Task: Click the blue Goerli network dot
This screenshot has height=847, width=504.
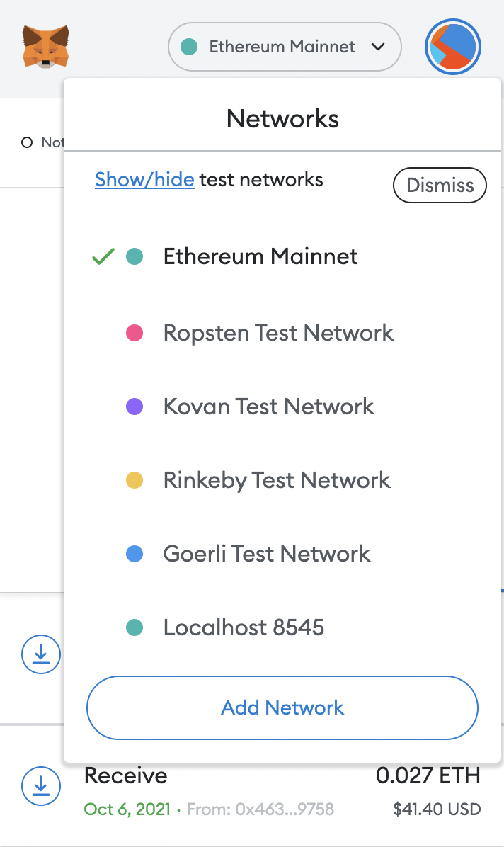Action: click(134, 554)
